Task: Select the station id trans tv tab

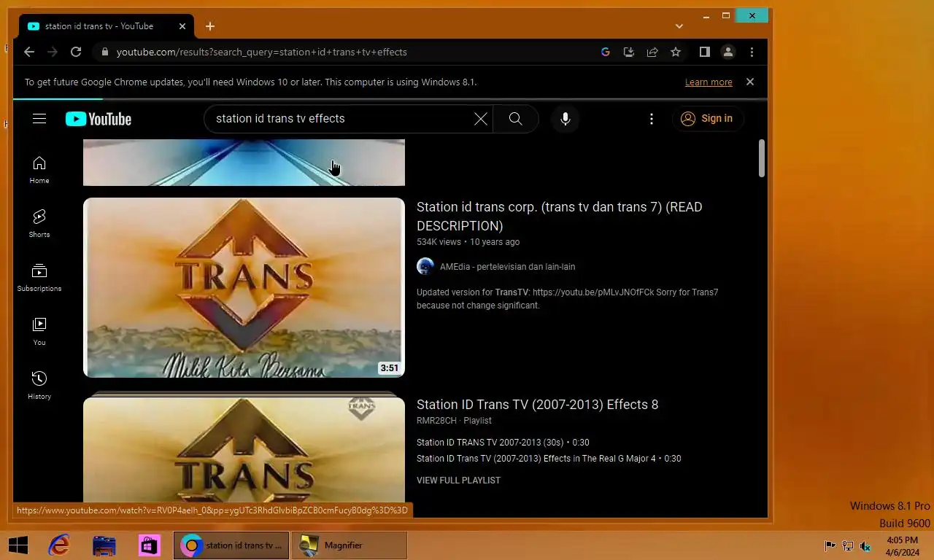Action: (x=107, y=26)
